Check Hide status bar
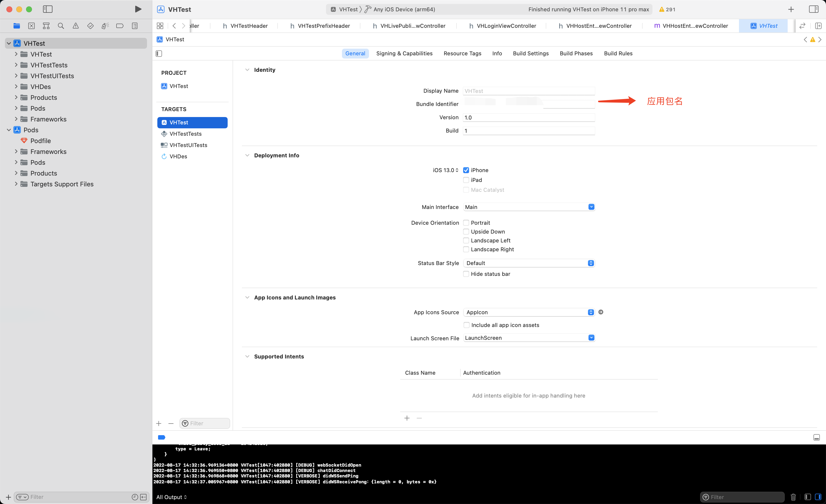This screenshot has width=826, height=504. [466, 274]
